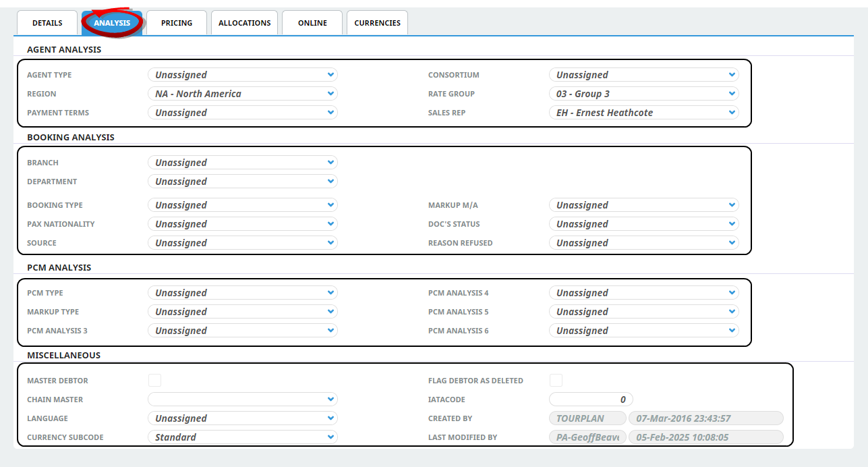Open the PCM Type dropdown
The width and height of the screenshot is (868, 467).
point(243,292)
